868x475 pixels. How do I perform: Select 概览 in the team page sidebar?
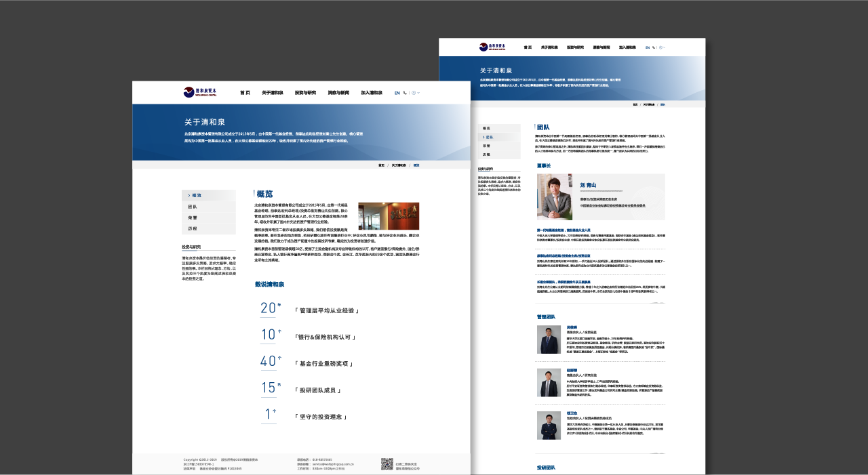coord(499,128)
